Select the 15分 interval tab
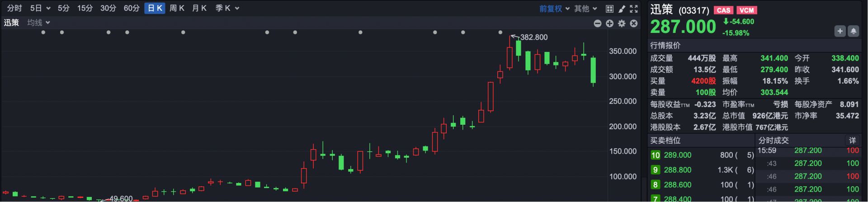Viewport: 868px width, 202px height. pos(85,8)
